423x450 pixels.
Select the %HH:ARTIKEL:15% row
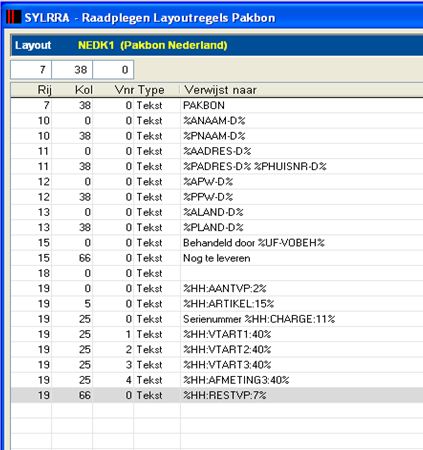pos(217,304)
